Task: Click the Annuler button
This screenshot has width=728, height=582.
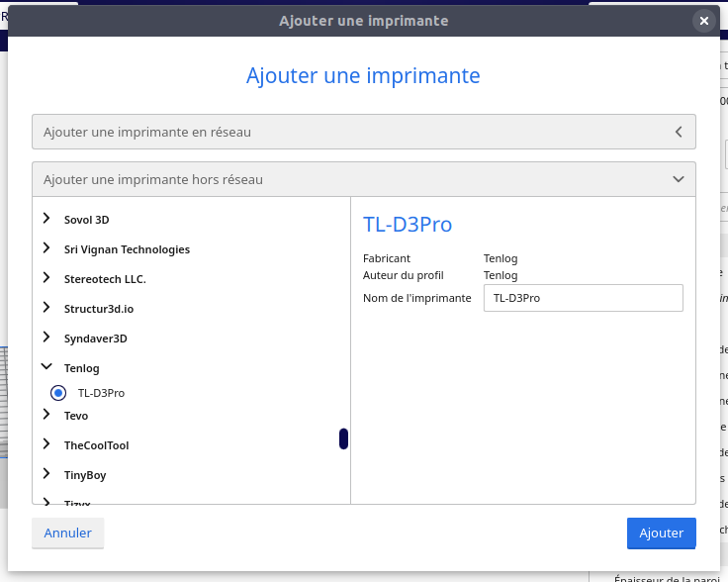Action: pos(68,533)
